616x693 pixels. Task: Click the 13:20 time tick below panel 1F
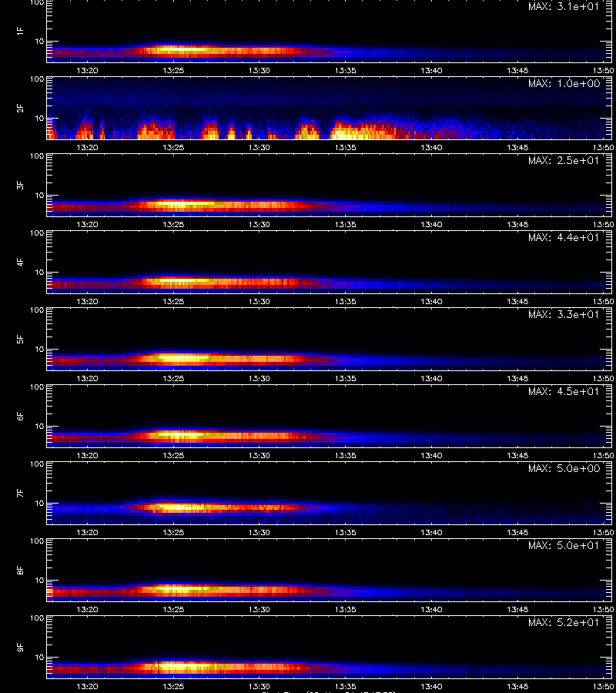tap(87, 70)
